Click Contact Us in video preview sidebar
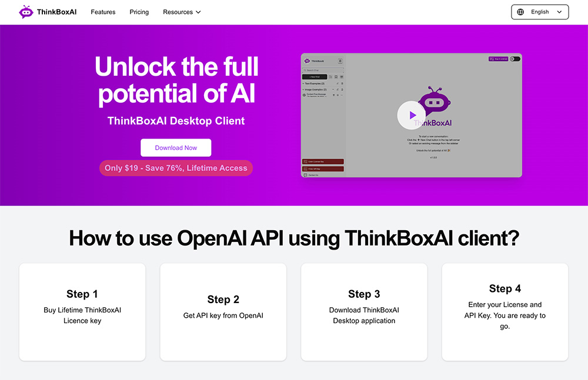Image resolution: width=588 pixels, height=380 pixels. click(x=311, y=175)
